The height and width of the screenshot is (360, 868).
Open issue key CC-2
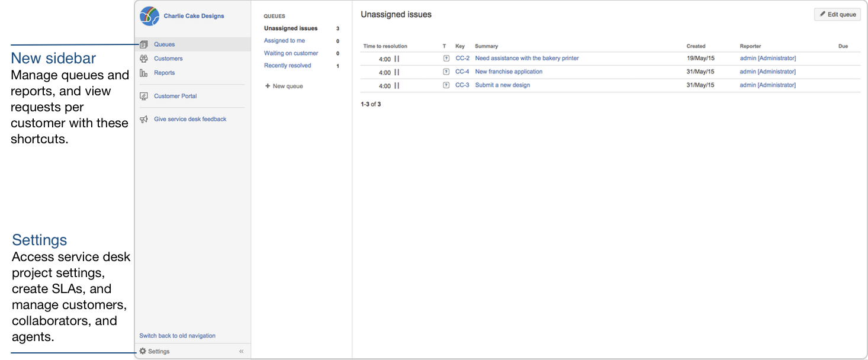tap(462, 59)
